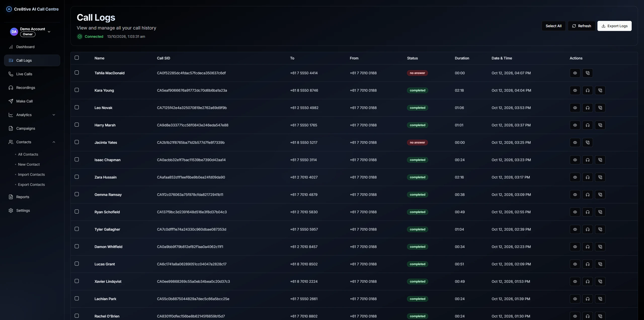Open Dashboard in the sidebar
Screen dimensions: 644x320
32,47
